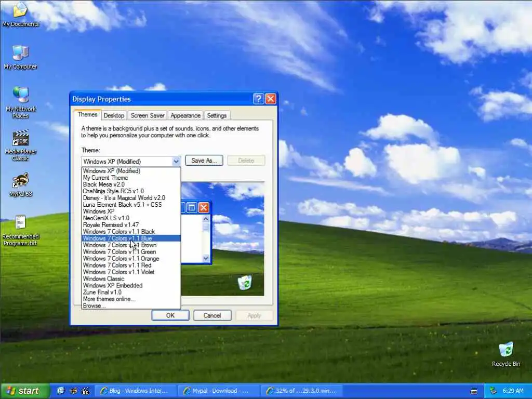Click Cancel in Display Properties

[x=212, y=315]
